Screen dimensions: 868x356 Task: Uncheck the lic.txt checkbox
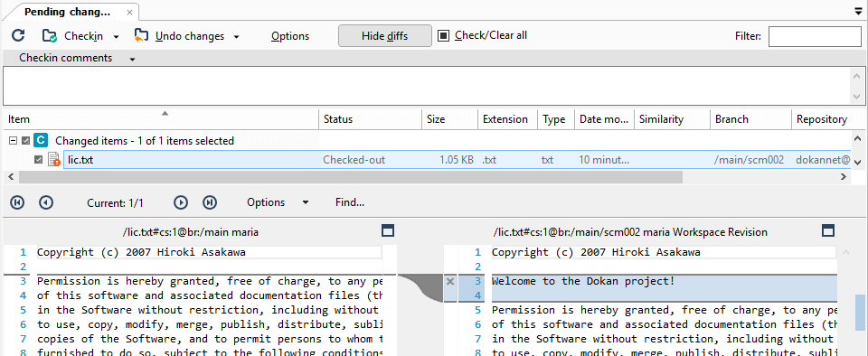pyautogui.click(x=38, y=160)
